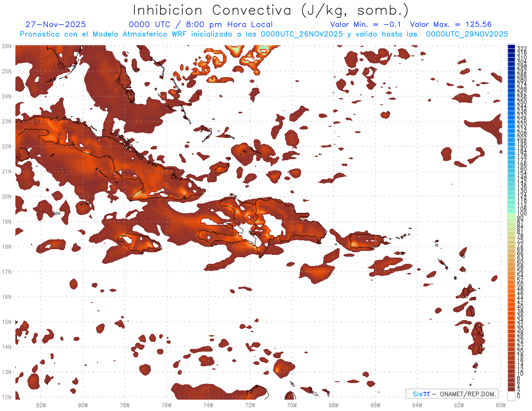Image resolution: width=532 pixels, height=411 pixels.
Task: Click the latitude label "17N"
Action: click(6, 271)
